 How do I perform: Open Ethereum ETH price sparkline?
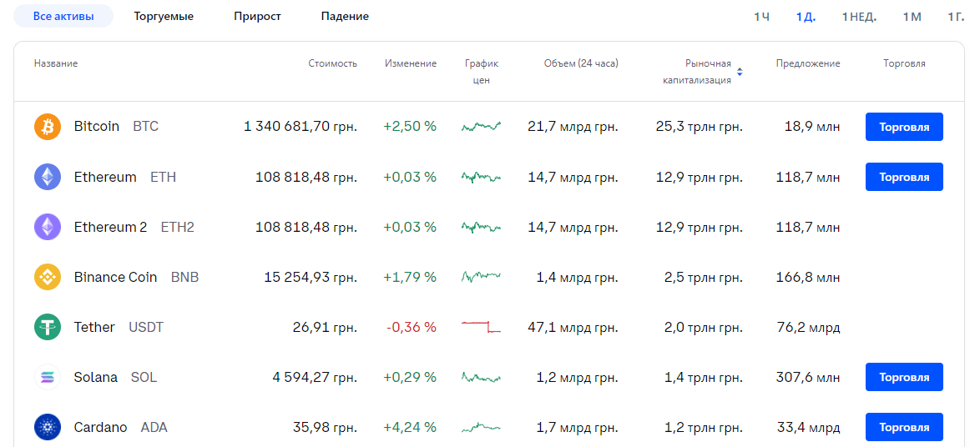pos(482,177)
